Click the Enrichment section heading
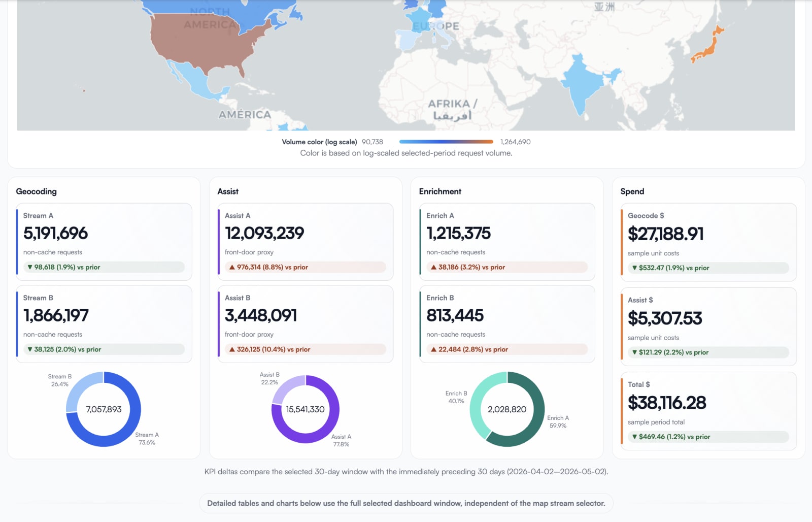812x522 pixels. tap(440, 191)
